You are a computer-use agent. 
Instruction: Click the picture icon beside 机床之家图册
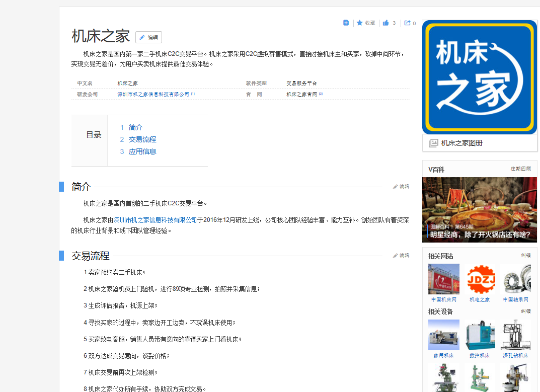coord(433,143)
